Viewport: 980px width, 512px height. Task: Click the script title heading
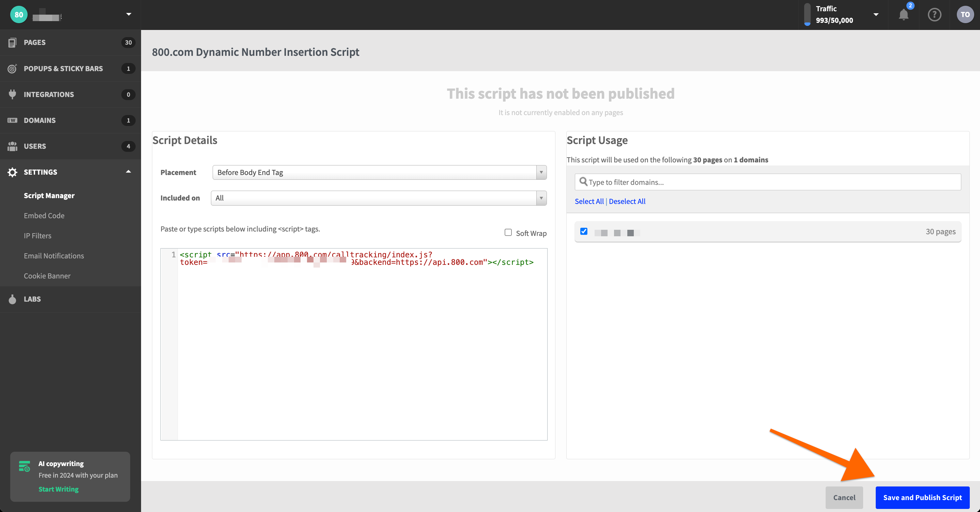click(255, 52)
